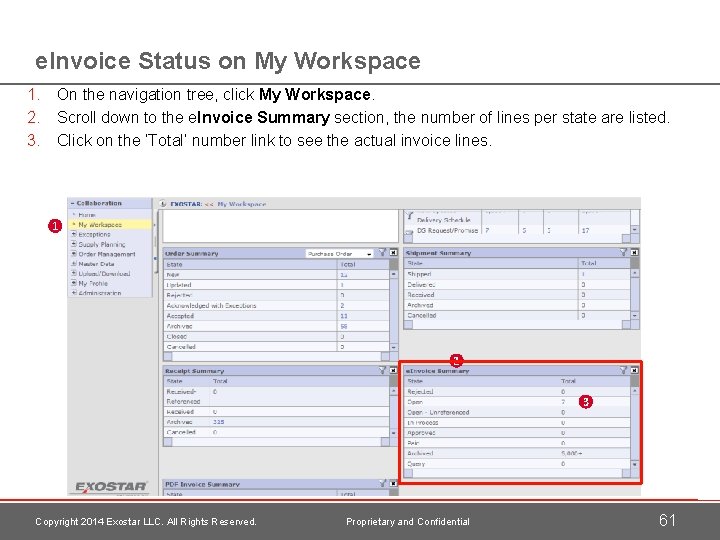
Task: Click the Archived total link in Order Summary
Action: click(x=344, y=326)
